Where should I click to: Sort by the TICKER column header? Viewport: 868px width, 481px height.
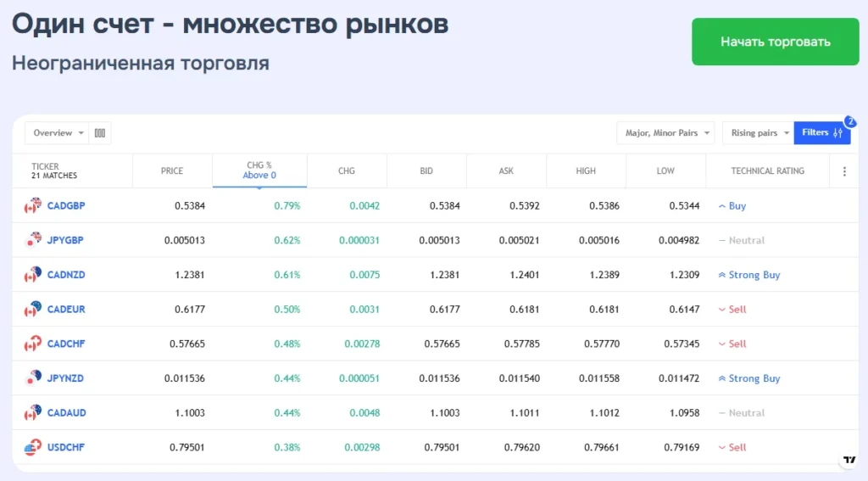point(73,171)
